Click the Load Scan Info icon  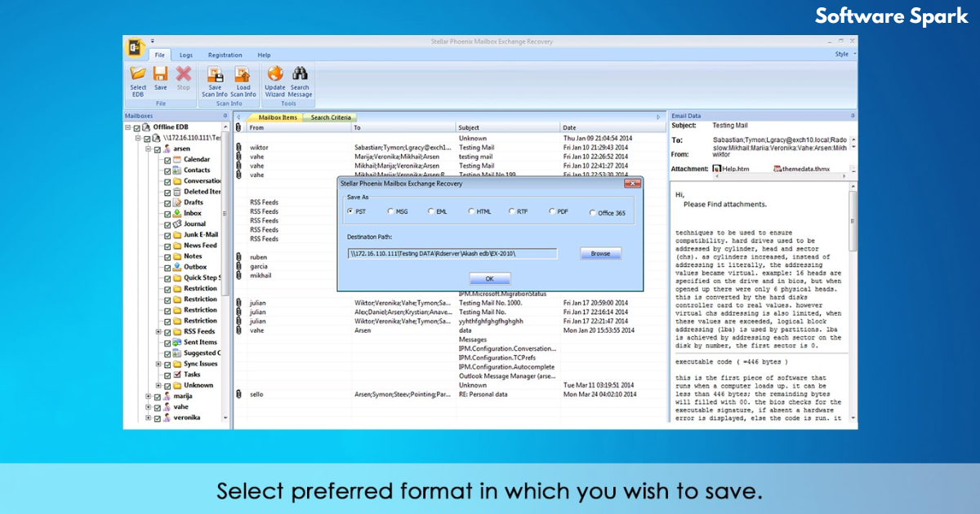coord(243,73)
